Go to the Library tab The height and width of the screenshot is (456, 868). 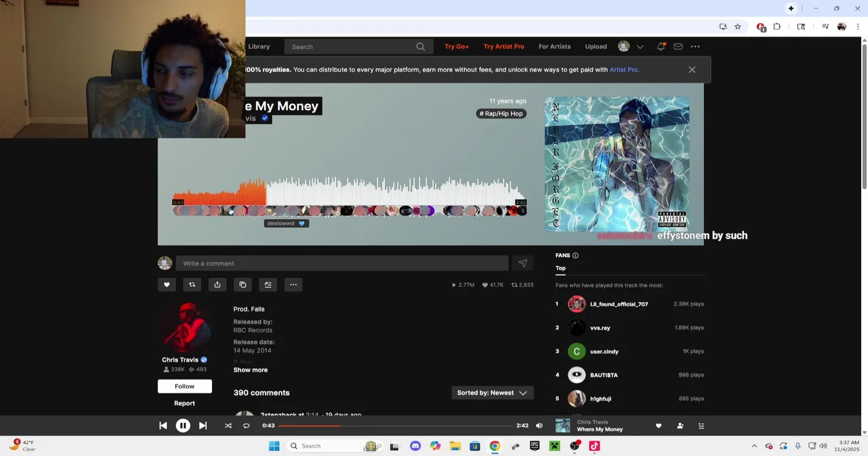[259, 46]
